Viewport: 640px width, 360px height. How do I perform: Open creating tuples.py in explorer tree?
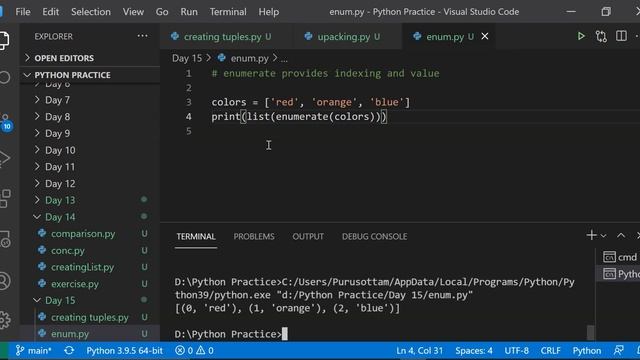(89, 317)
